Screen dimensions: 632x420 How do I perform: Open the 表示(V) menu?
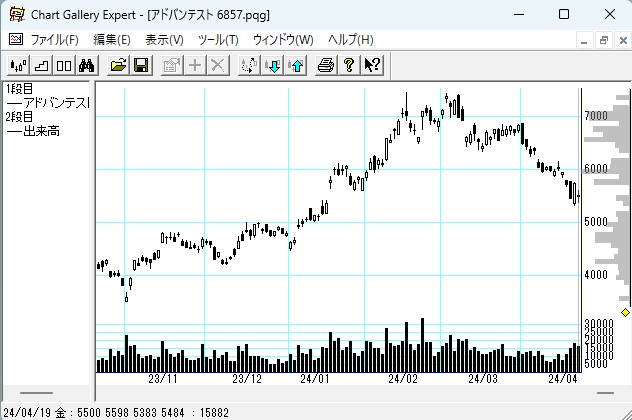click(x=164, y=40)
